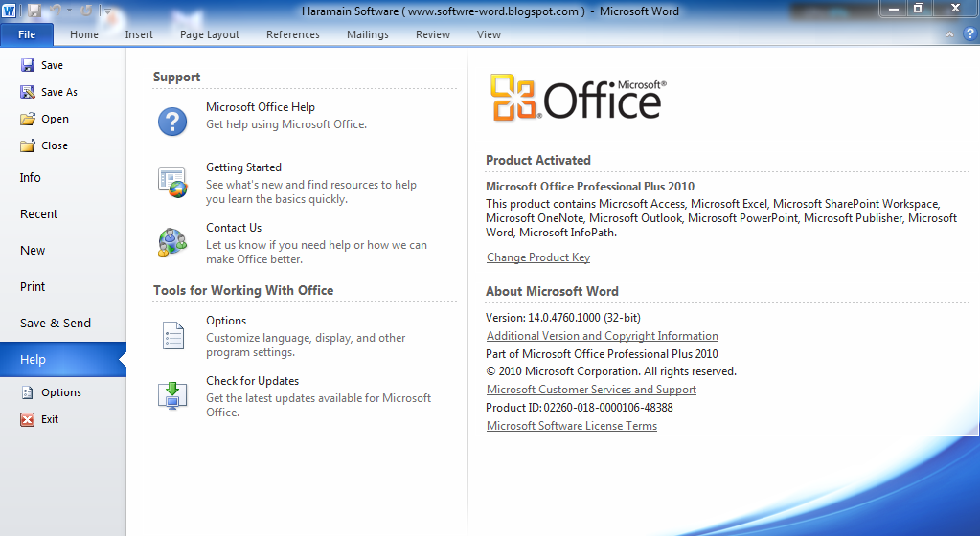
Task: Click Save As text in sidebar
Action: 59,92
